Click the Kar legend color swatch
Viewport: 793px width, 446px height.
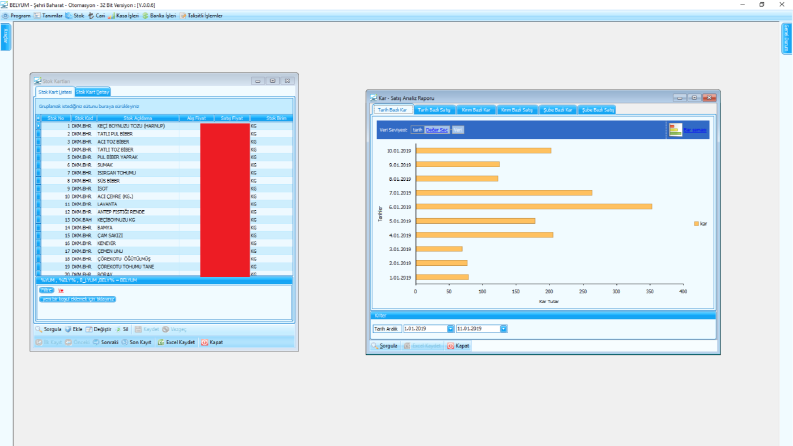pyautogui.click(x=696, y=224)
